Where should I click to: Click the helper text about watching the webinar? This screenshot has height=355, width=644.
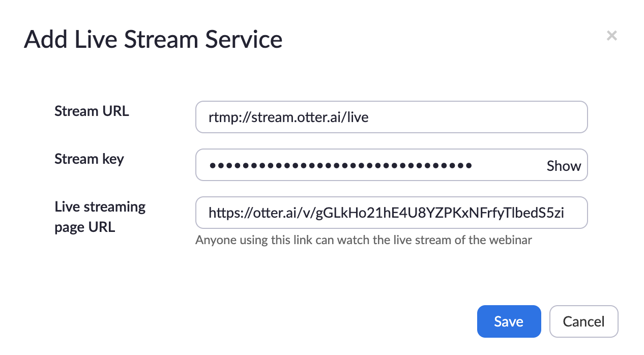point(363,240)
